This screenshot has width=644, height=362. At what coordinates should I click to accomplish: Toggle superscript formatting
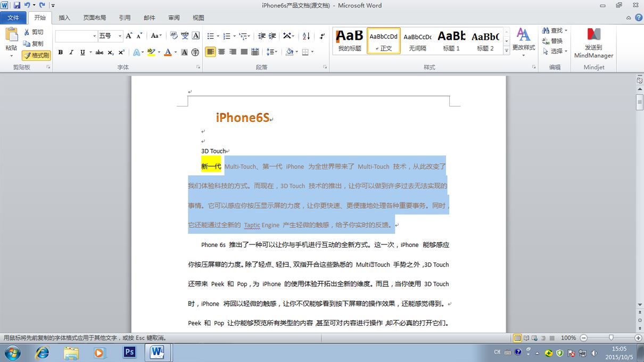point(121,52)
